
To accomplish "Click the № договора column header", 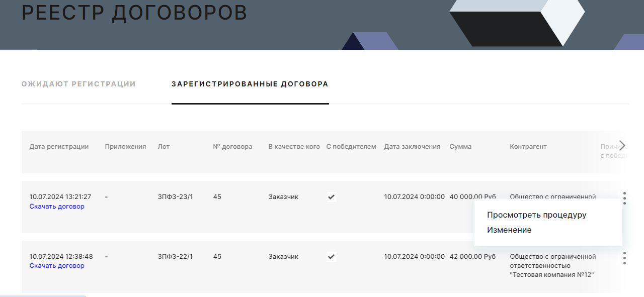I will (232, 147).
